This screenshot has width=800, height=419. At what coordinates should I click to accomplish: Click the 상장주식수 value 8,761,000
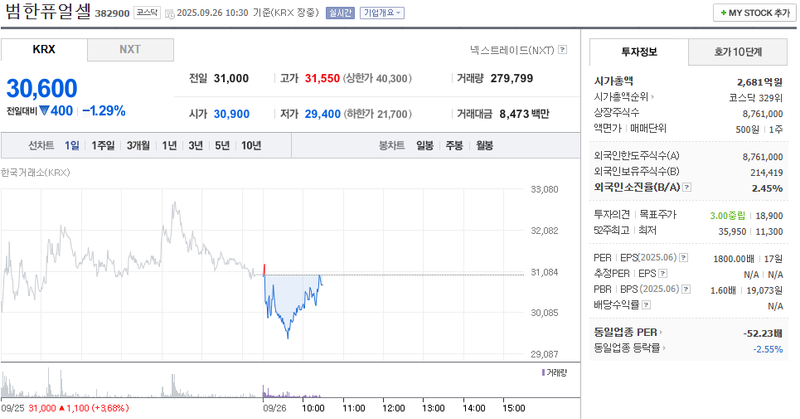763,114
